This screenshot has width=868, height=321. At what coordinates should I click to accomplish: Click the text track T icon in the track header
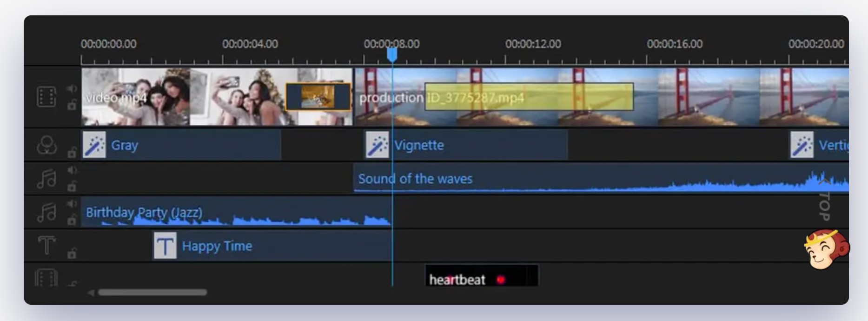click(46, 245)
